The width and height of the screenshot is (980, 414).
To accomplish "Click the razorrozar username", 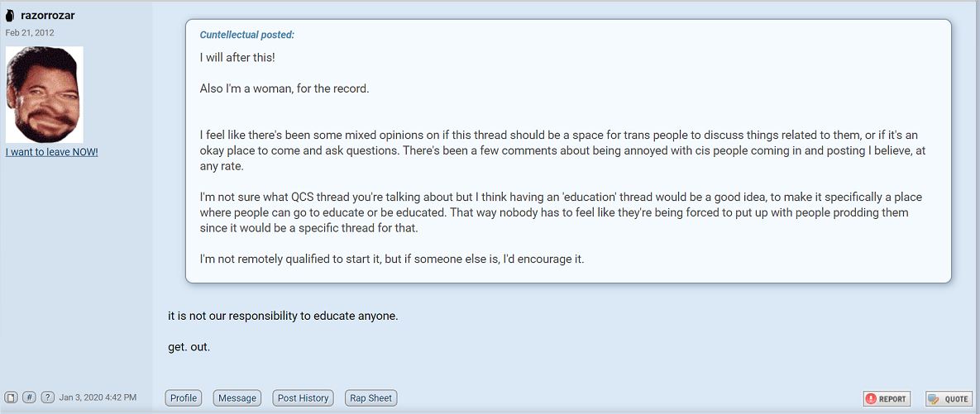I will tap(48, 16).
